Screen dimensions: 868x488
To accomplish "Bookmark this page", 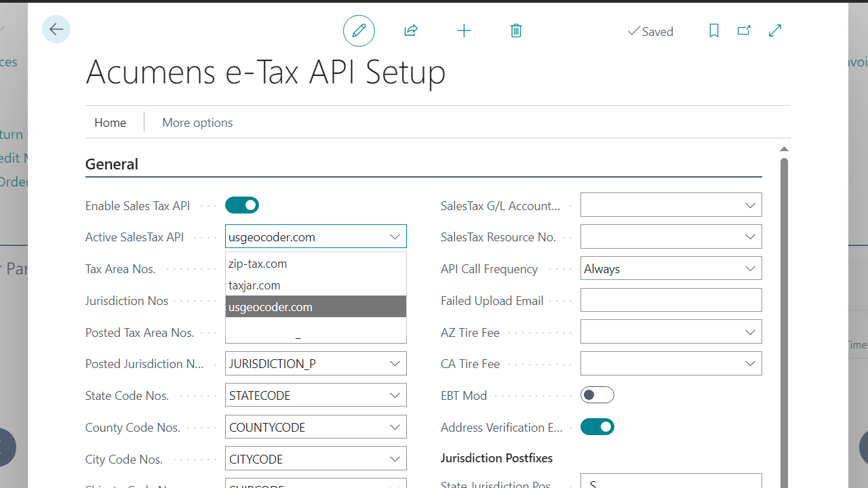I will tap(713, 30).
